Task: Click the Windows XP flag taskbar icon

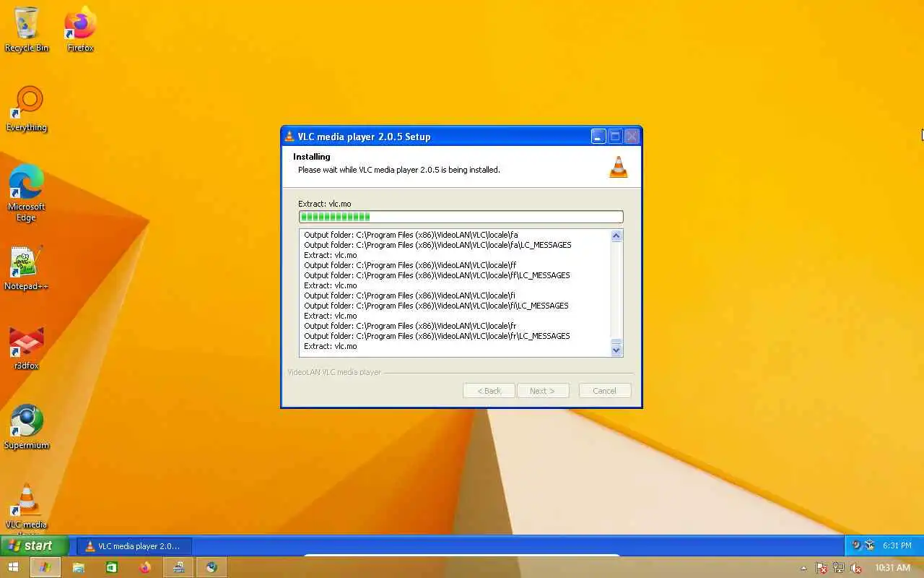Action: pyautogui.click(x=45, y=568)
